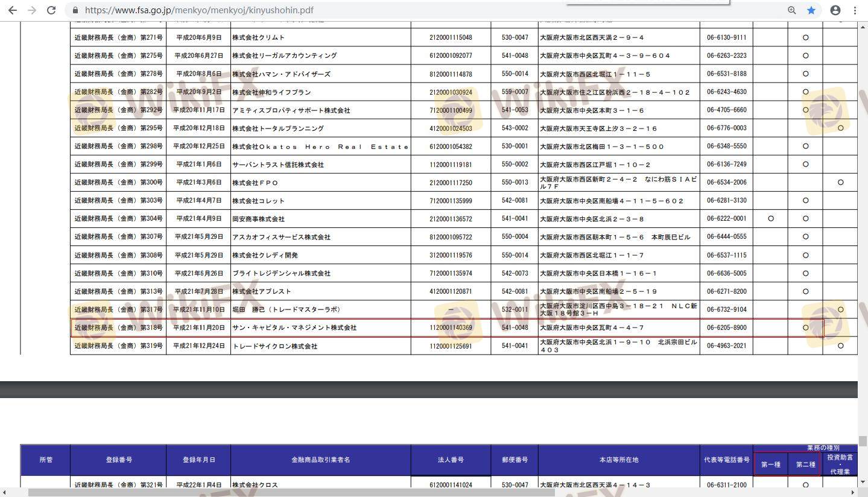The image size is (868, 497).
Task: Open the Chrome profile avatar
Action: (835, 10)
